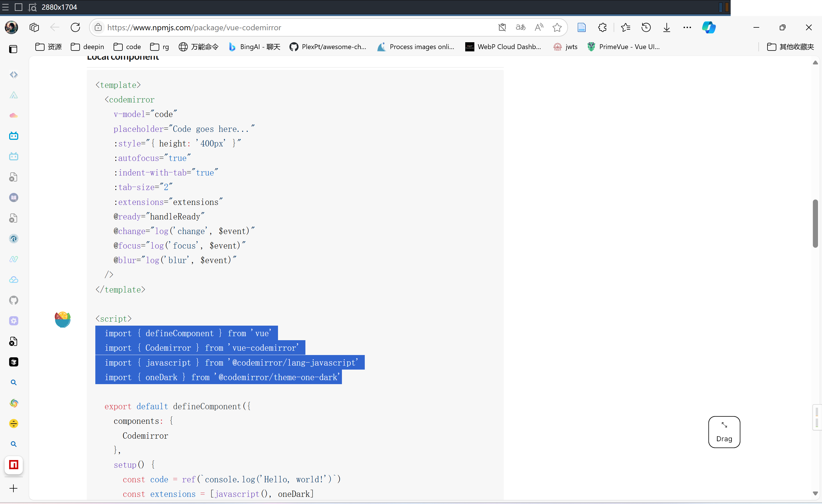Switch to the GitHub vertical tab
822x504 pixels.
(14, 300)
